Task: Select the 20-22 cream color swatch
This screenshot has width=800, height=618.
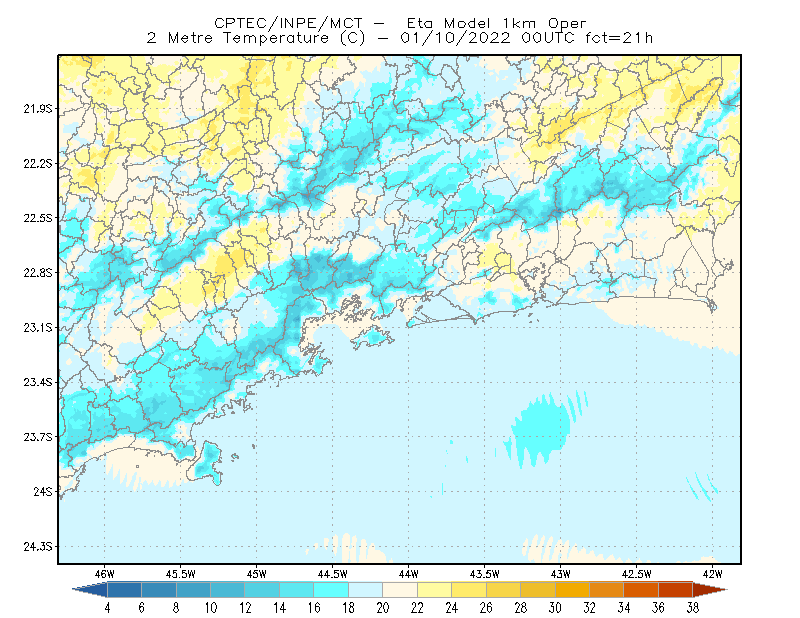Action: 400,590
